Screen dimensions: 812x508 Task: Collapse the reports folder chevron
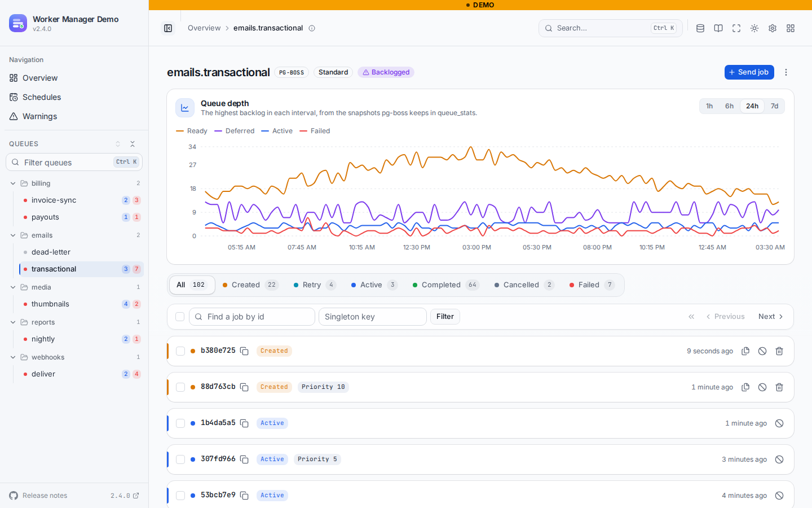coord(13,322)
